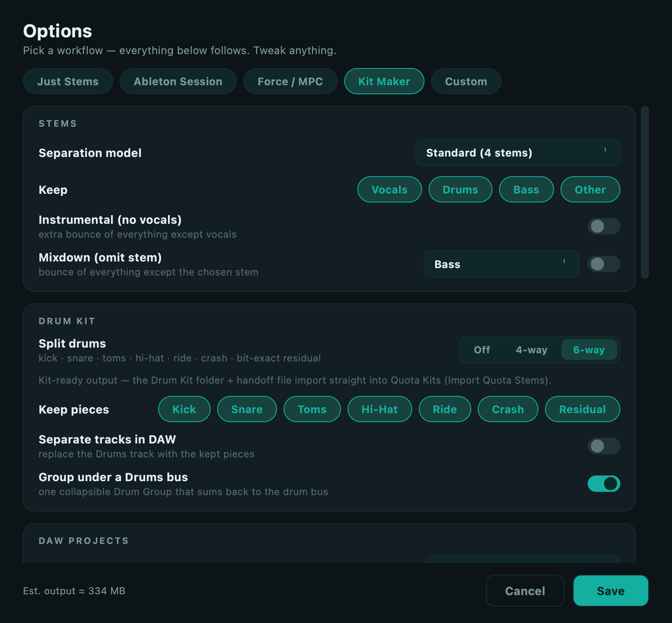
Task: Click the 'Keep pieces' label
Action: point(74,409)
